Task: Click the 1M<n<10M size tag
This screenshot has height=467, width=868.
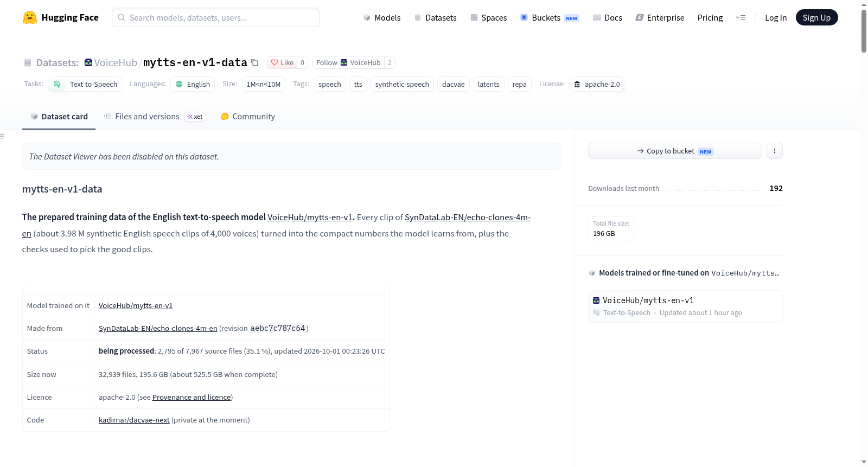Action: point(264,84)
